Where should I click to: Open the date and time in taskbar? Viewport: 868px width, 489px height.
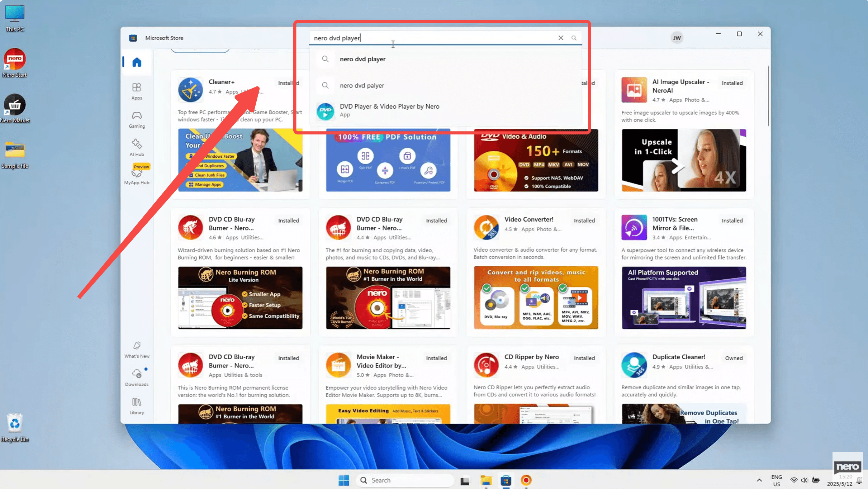coord(839,480)
